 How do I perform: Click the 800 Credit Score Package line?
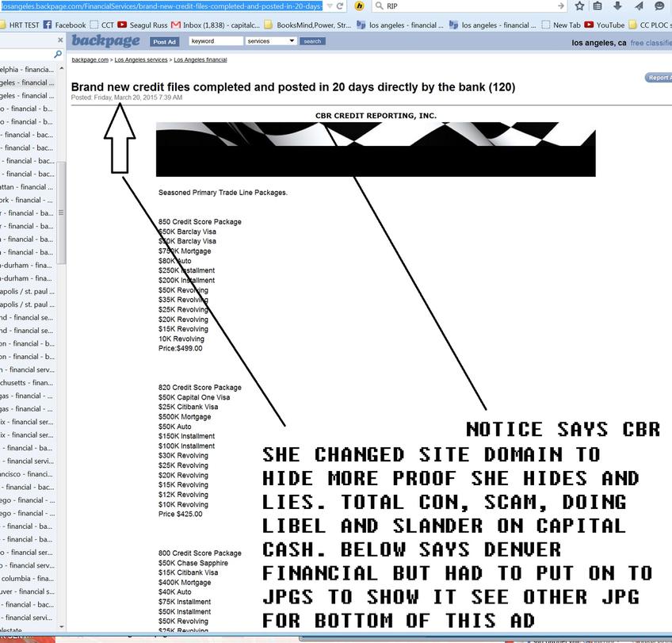tap(200, 553)
